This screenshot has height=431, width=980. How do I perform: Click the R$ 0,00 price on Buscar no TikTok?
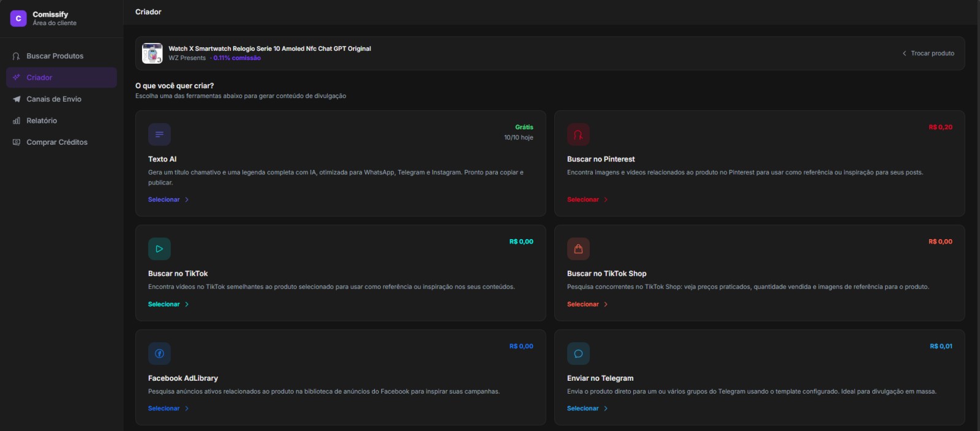[521, 242]
